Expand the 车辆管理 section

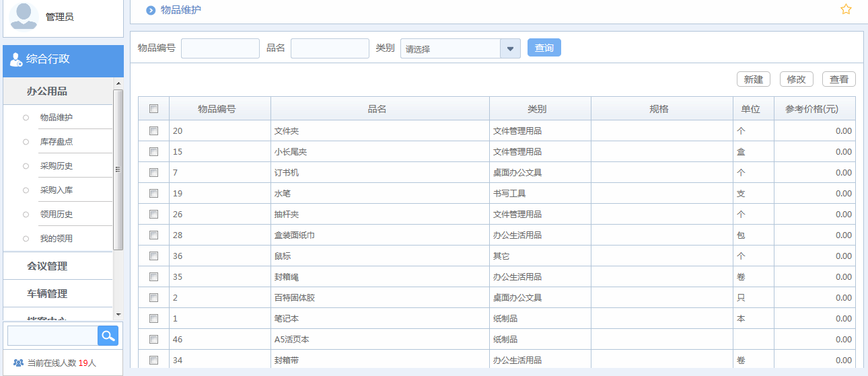[47, 294]
